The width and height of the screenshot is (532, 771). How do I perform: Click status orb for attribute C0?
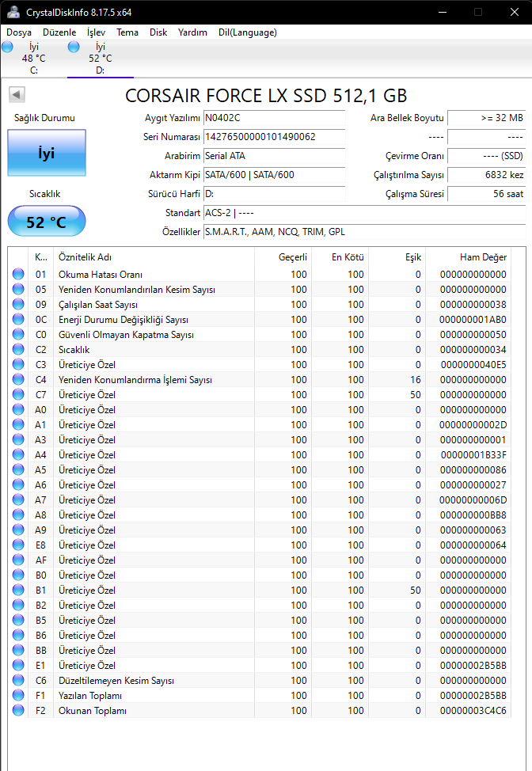pyautogui.click(x=18, y=334)
